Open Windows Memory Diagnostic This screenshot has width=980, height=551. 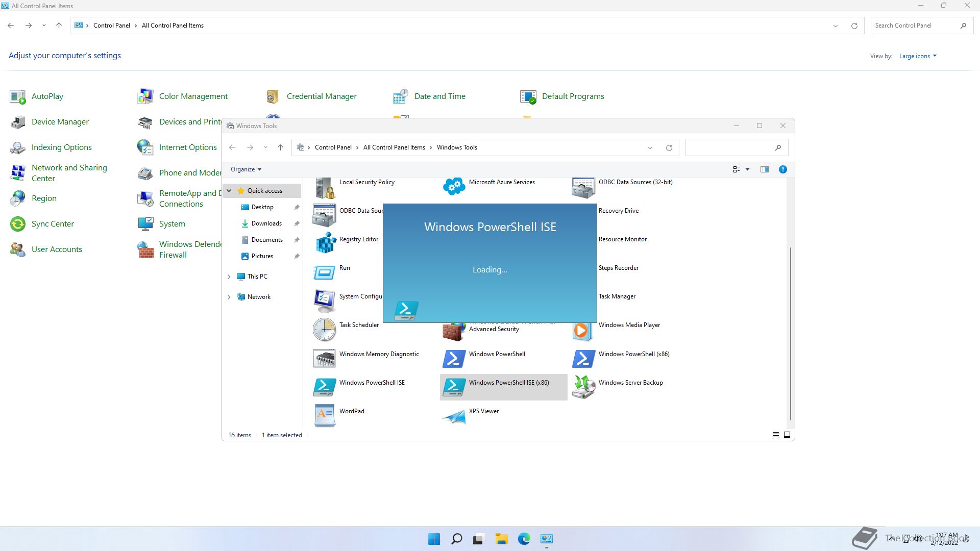379,354
